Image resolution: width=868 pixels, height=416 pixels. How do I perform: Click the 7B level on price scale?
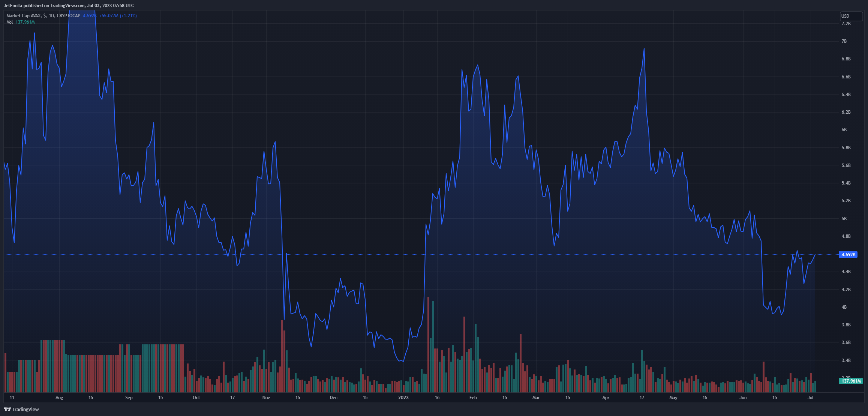(844, 41)
